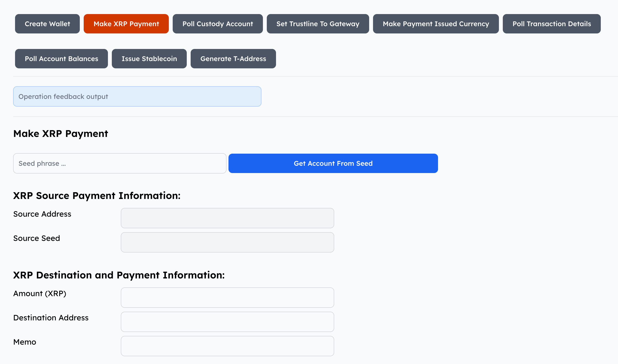Focus the Operation feedback output box
This screenshot has width=618, height=364.
(x=137, y=96)
